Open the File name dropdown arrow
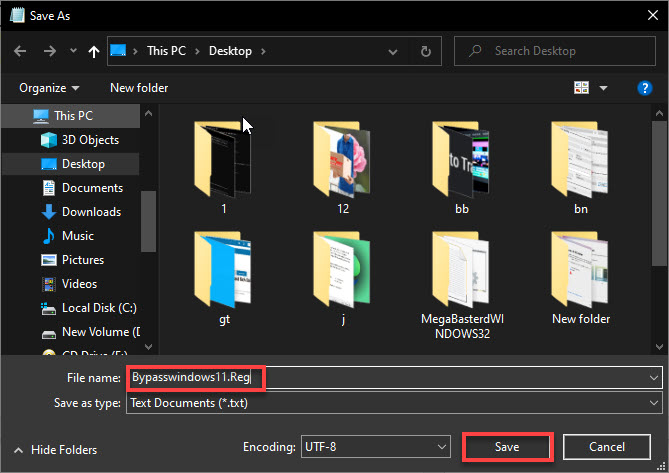The height and width of the screenshot is (473, 669). [654, 377]
